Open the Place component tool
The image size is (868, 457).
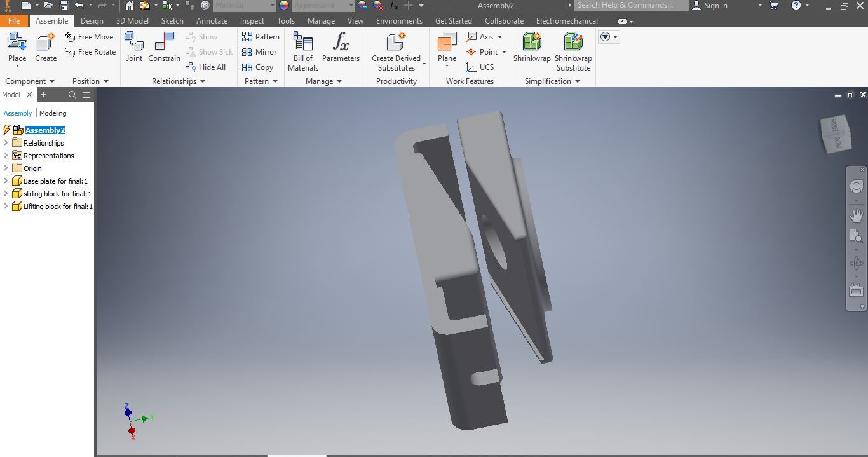coord(17,48)
